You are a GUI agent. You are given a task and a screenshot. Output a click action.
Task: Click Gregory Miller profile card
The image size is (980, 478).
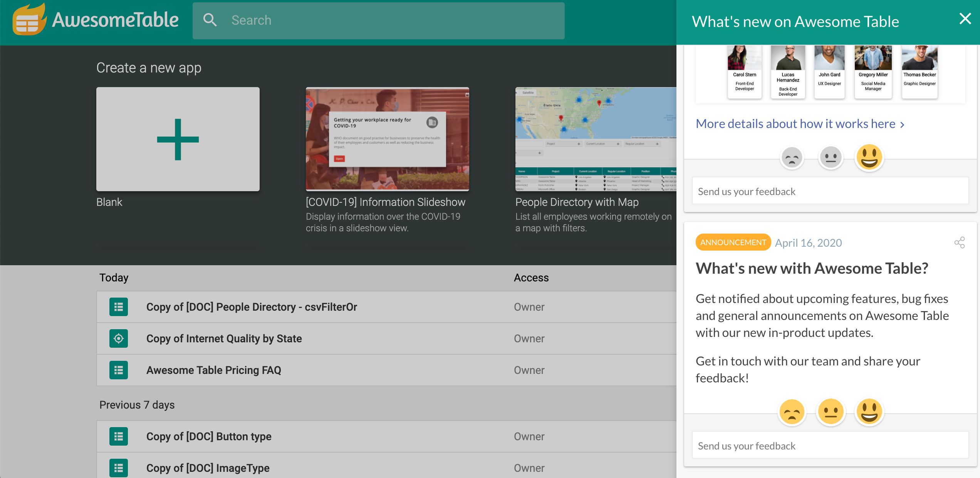click(x=873, y=72)
